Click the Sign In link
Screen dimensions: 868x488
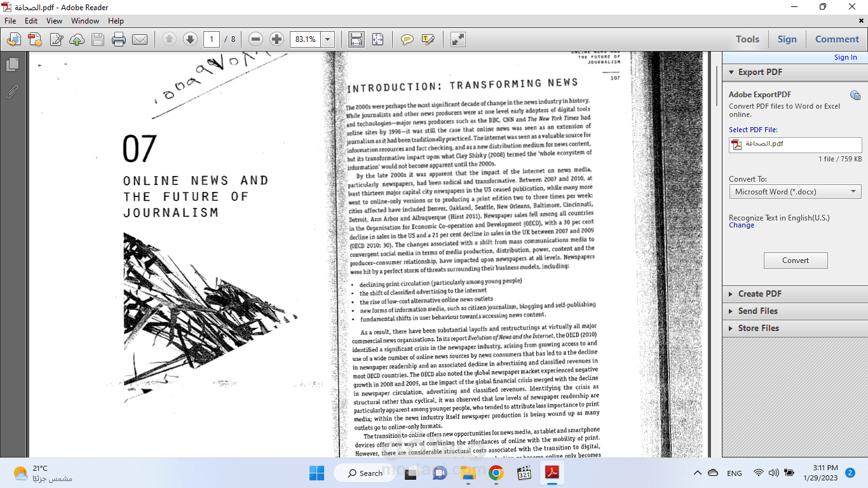(x=845, y=57)
